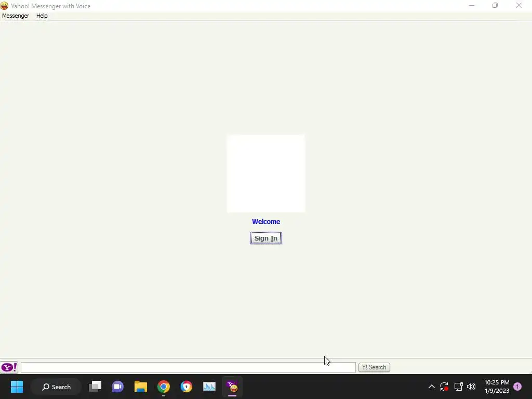The image size is (532, 399).
Task: Open Task View on taskbar
Action: point(95,387)
